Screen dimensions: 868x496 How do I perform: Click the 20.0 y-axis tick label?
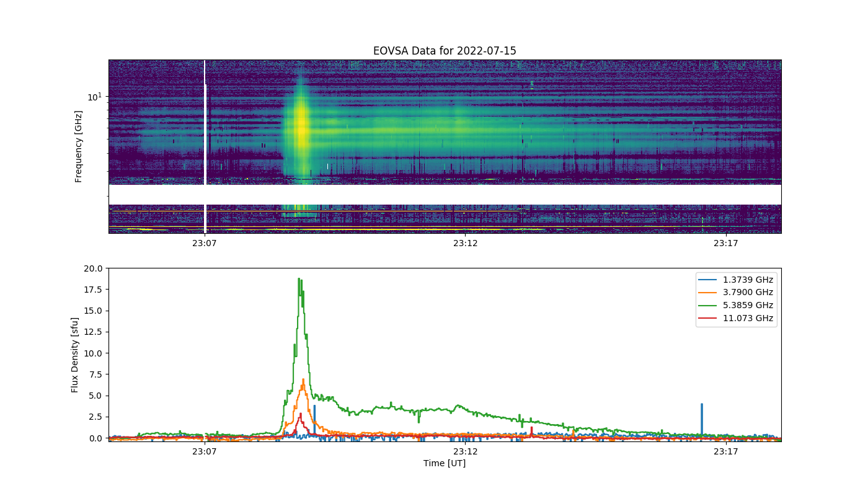click(x=94, y=268)
